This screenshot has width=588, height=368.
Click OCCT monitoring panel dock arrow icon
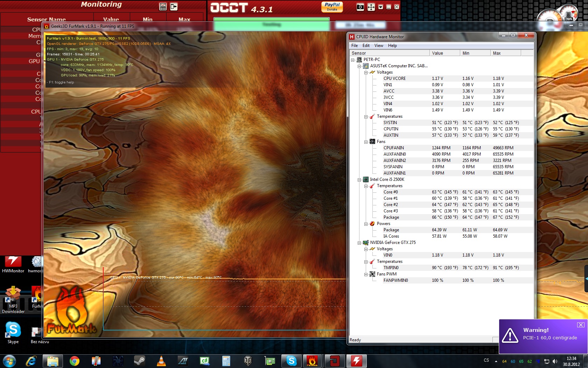pos(174,7)
